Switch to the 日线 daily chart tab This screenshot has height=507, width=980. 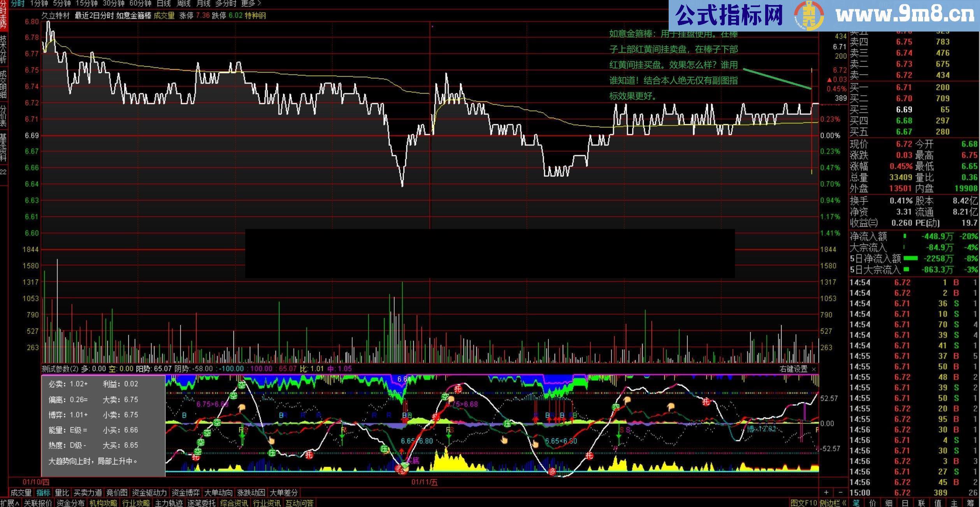[163, 4]
